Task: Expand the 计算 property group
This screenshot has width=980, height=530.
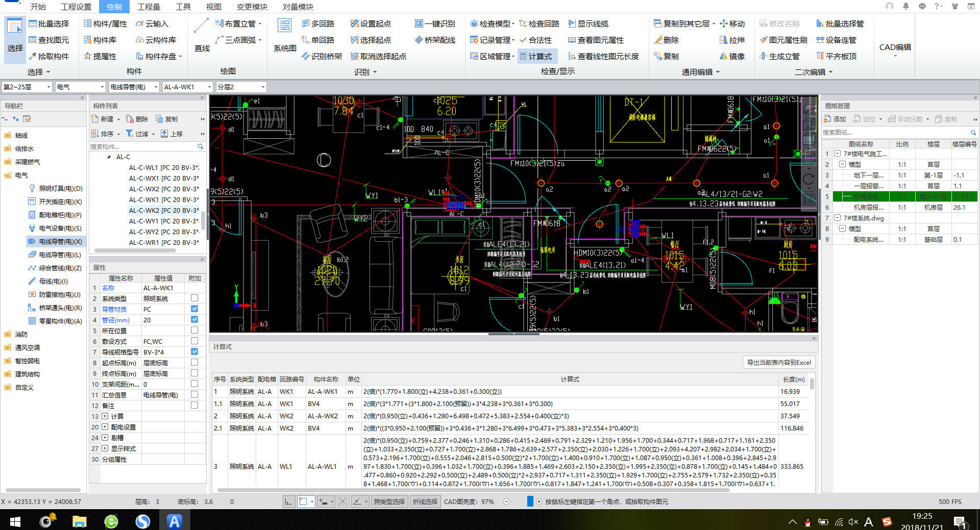Action: pyautogui.click(x=105, y=416)
